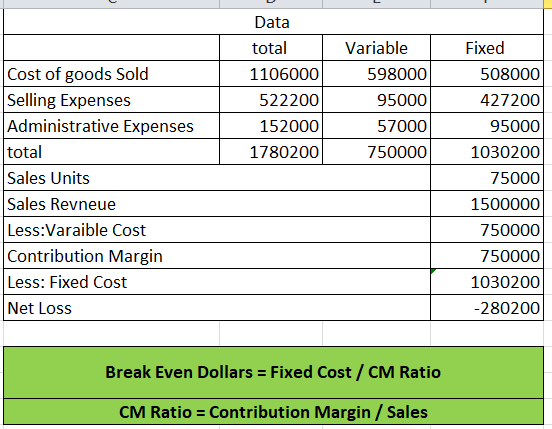Select the Contribution Margin value 750000

pos(487,256)
